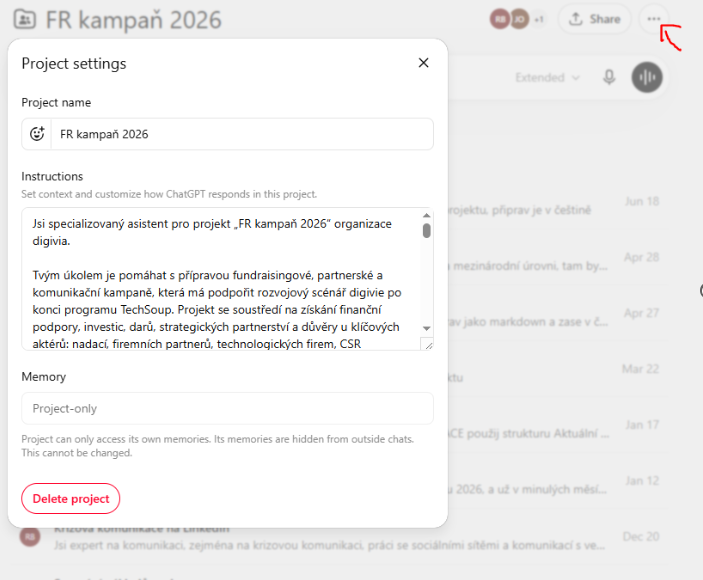This screenshot has height=580, width=703.
Task: Show additional members via +1 badge
Action: (x=538, y=19)
